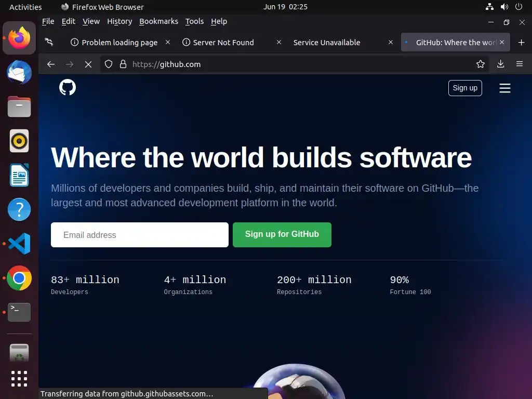Open the Activities overview

coord(25,7)
